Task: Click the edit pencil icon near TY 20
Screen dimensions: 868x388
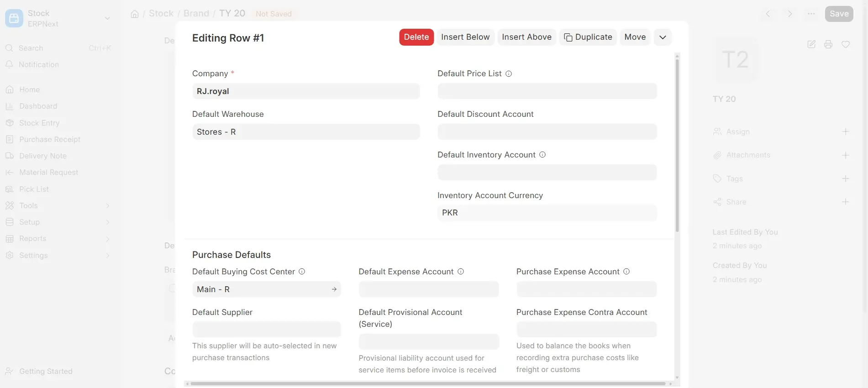Action: point(811,44)
